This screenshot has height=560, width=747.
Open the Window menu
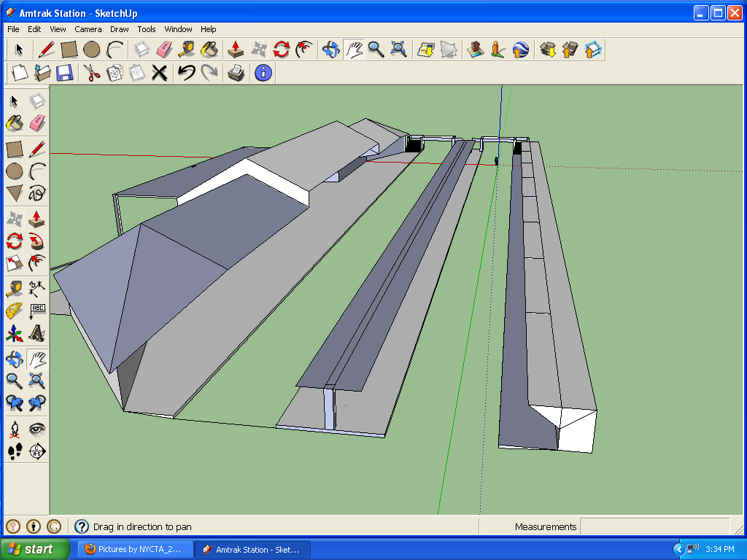(x=178, y=29)
